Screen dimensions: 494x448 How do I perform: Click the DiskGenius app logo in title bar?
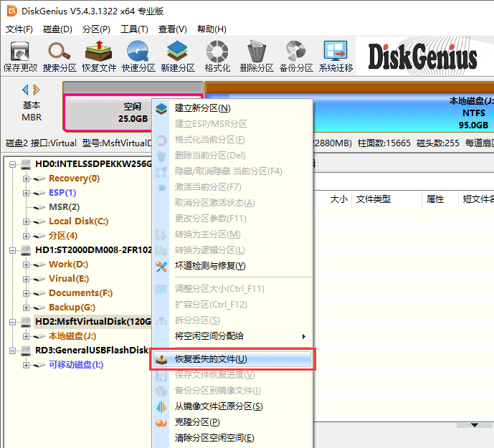pos(12,11)
